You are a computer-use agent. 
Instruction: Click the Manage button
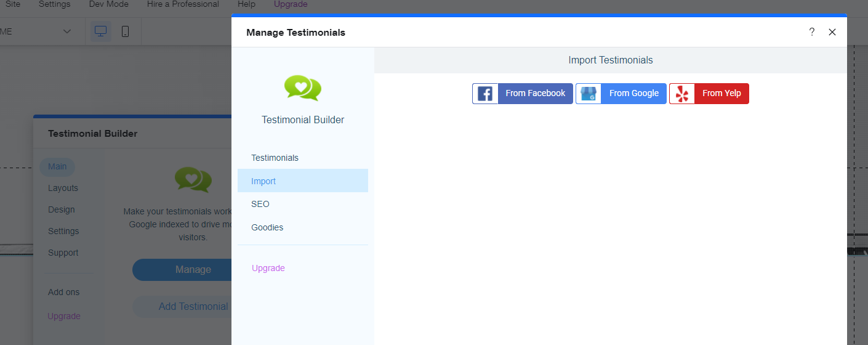click(182, 270)
